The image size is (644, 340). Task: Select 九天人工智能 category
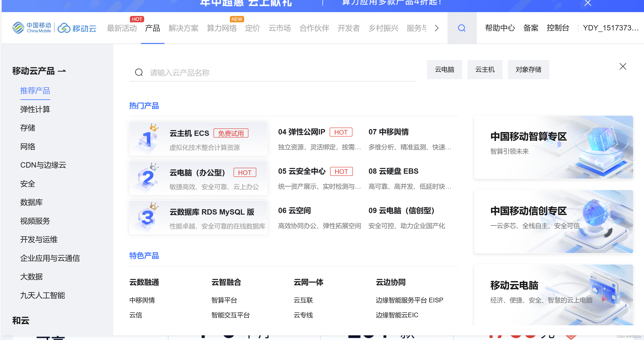43,295
